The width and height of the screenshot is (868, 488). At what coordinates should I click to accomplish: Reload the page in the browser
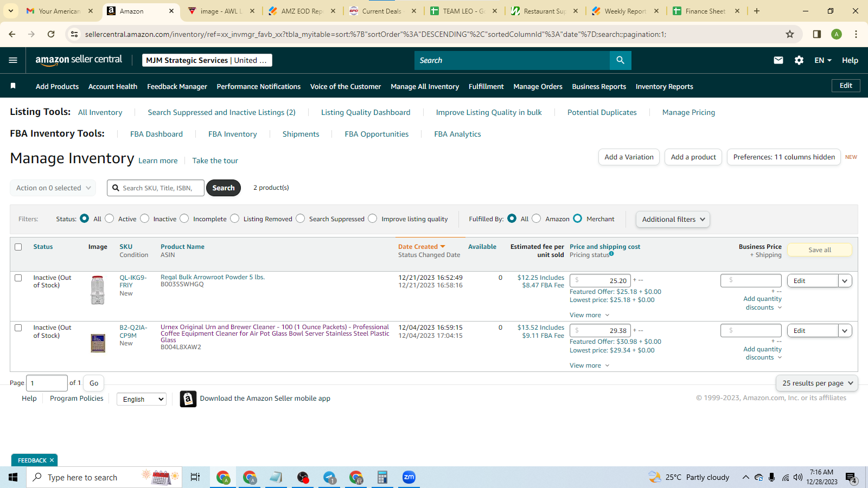51,34
